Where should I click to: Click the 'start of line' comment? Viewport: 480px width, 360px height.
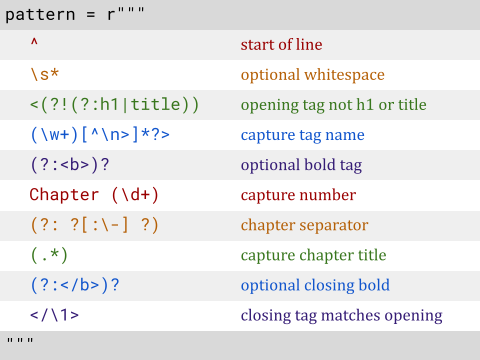(x=281, y=45)
